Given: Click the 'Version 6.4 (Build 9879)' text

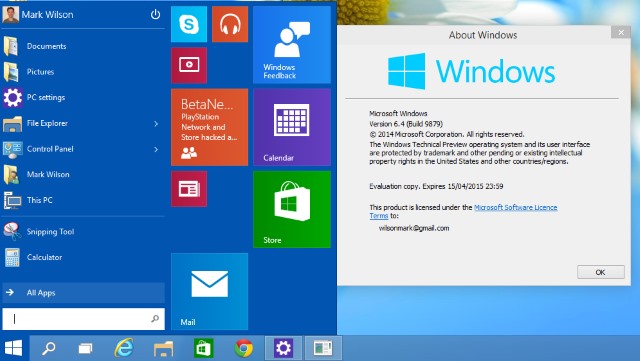Looking at the screenshot, I should coord(406,124).
